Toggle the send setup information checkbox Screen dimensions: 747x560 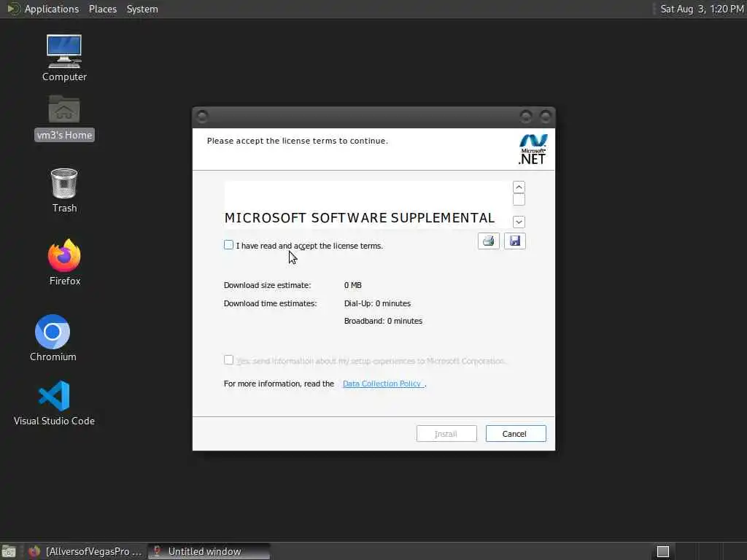click(x=228, y=360)
